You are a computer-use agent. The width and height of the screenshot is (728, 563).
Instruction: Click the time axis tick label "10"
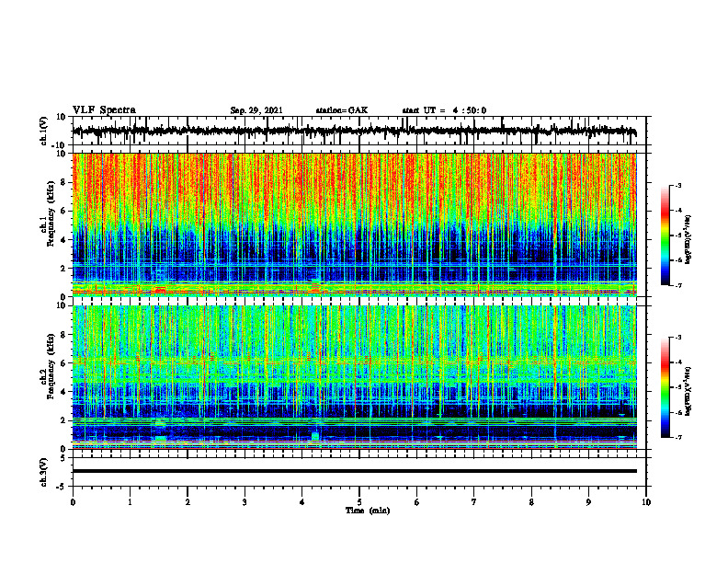tap(646, 502)
